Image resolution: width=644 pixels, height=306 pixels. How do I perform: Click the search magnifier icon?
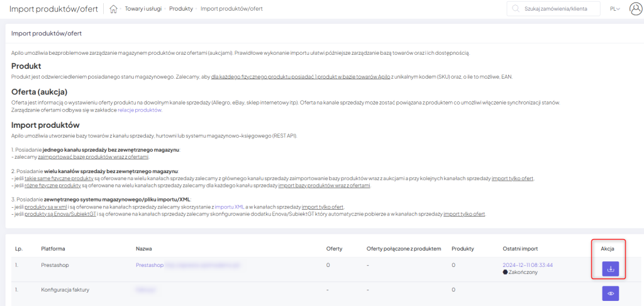(517, 9)
